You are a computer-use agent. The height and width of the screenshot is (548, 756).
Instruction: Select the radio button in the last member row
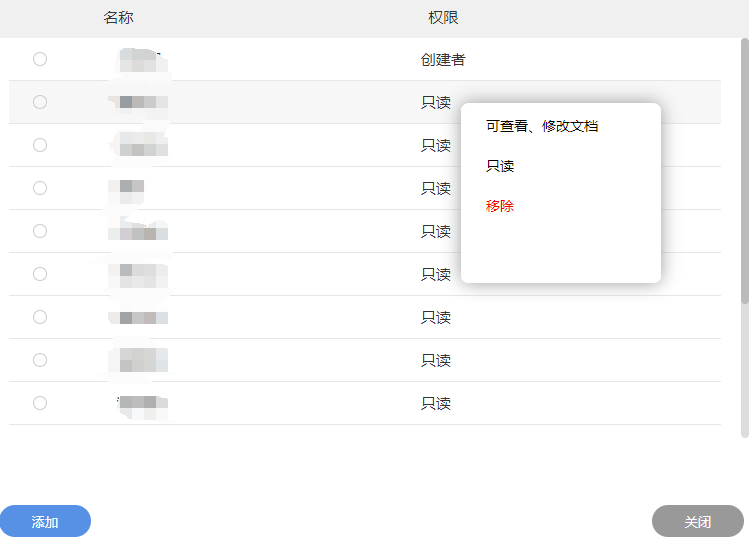[x=40, y=403]
